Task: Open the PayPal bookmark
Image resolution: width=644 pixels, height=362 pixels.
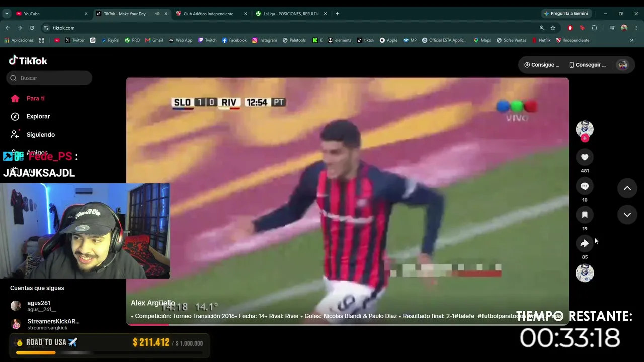Action: point(110,40)
